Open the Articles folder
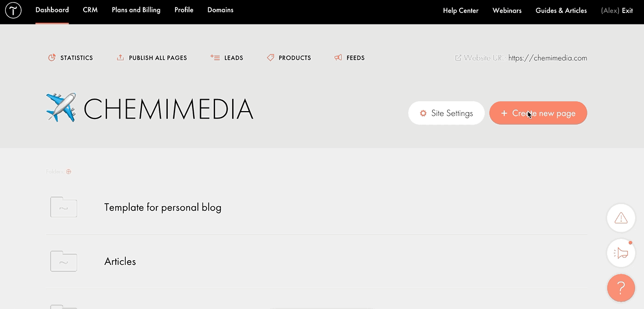The height and width of the screenshot is (309, 644). tap(120, 262)
